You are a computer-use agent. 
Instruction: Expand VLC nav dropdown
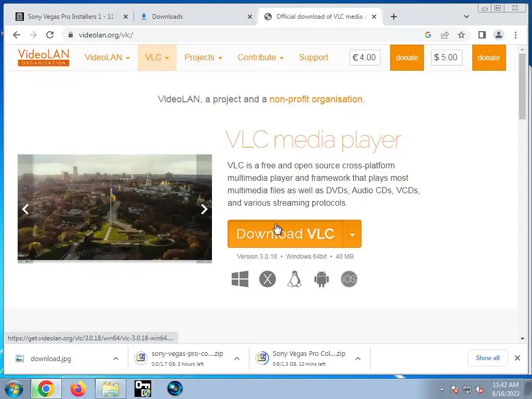tap(157, 57)
